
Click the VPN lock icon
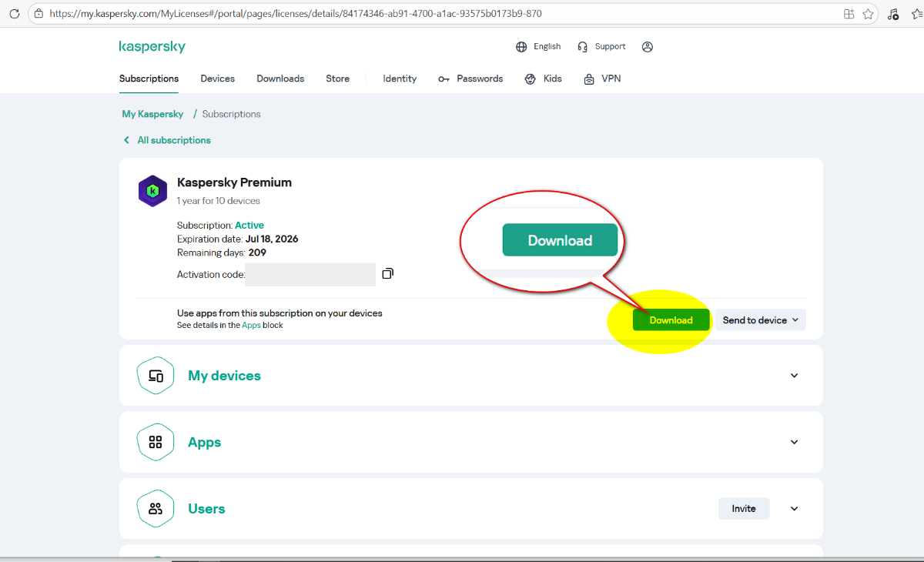pos(589,79)
